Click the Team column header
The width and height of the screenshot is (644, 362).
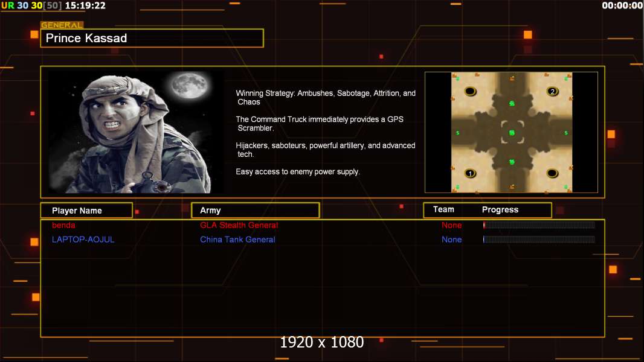[x=443, y=209]
